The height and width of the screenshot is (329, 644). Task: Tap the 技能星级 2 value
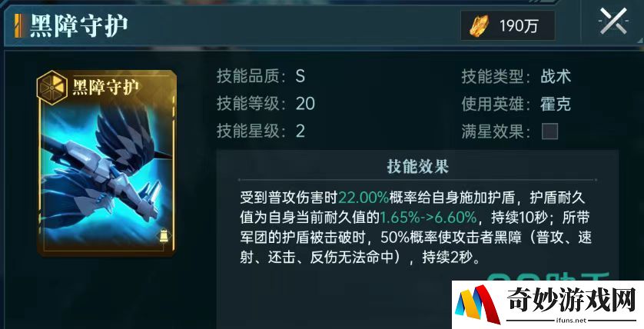[300, 131]
